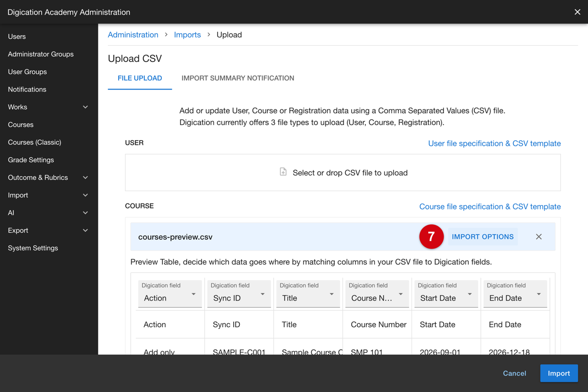Close the Digication Academy Administration dialog

[577, 12]
